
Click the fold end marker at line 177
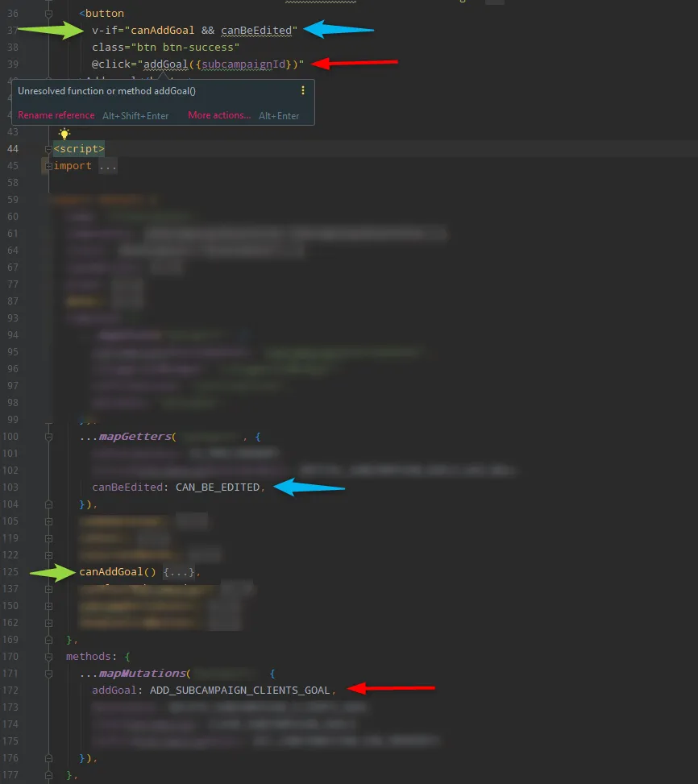point(48,775)
